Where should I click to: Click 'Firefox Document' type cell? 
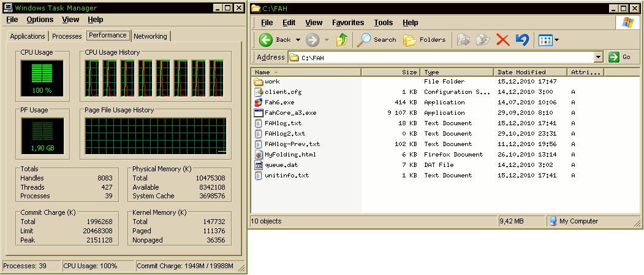tap(453, 155)
